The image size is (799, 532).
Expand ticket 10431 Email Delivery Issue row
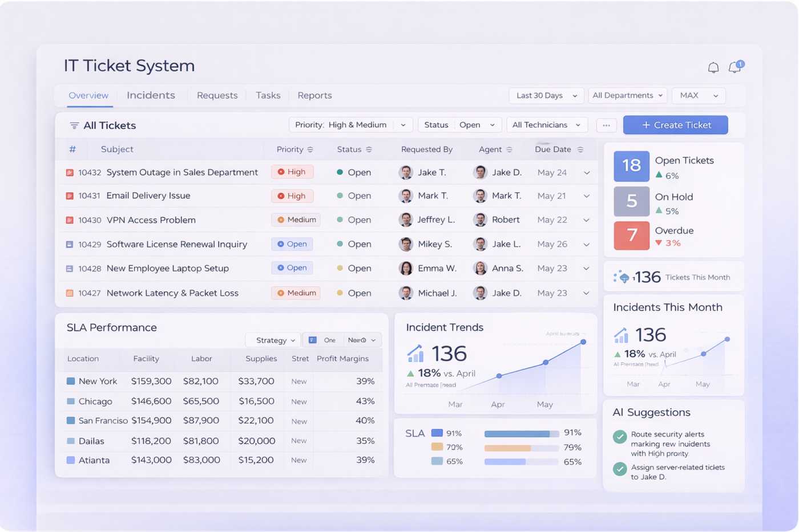click(587, 196)
